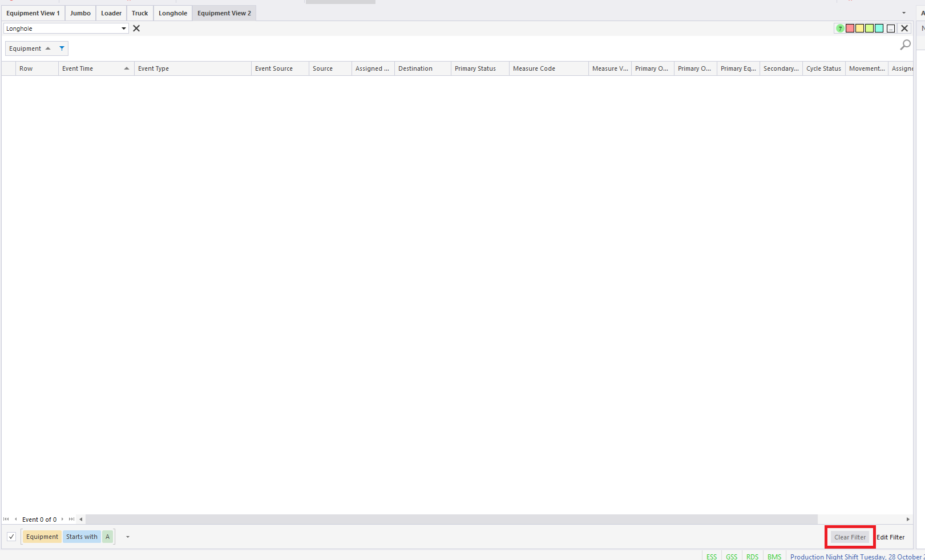The image size is (925, 560).
Task: Open the tab list overflow arrow
Action: pos(904,13)
